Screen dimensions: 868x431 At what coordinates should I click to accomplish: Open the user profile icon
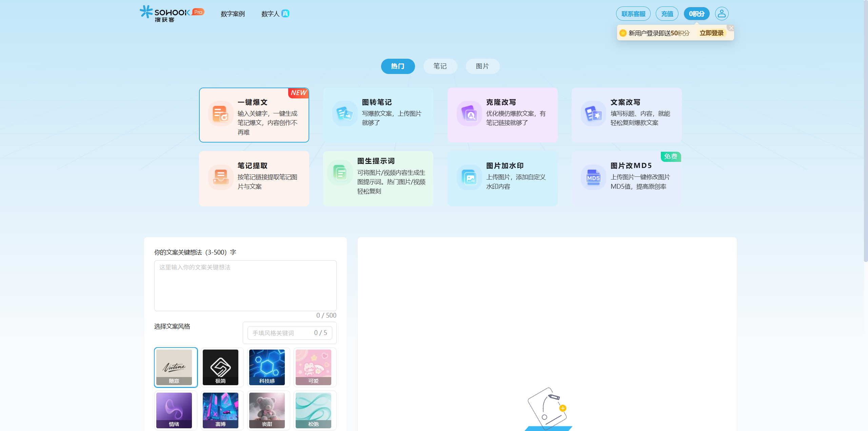[x=722, y=14]
